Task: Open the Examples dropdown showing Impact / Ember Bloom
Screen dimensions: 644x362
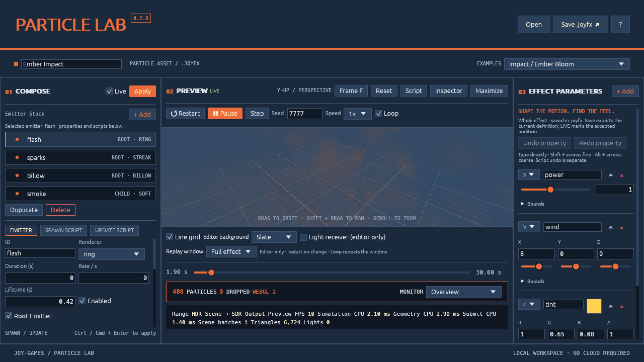Action: 567,64
